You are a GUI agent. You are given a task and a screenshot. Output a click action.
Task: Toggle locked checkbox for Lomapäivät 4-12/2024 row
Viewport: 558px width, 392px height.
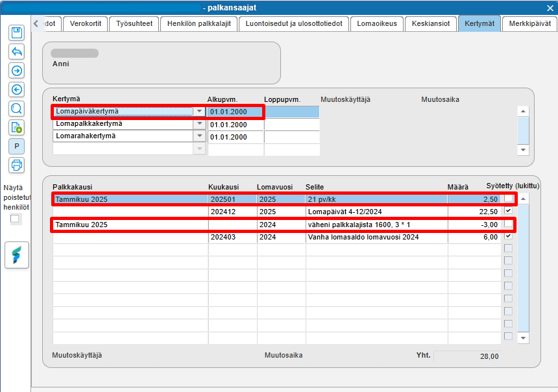click(508, 211)
